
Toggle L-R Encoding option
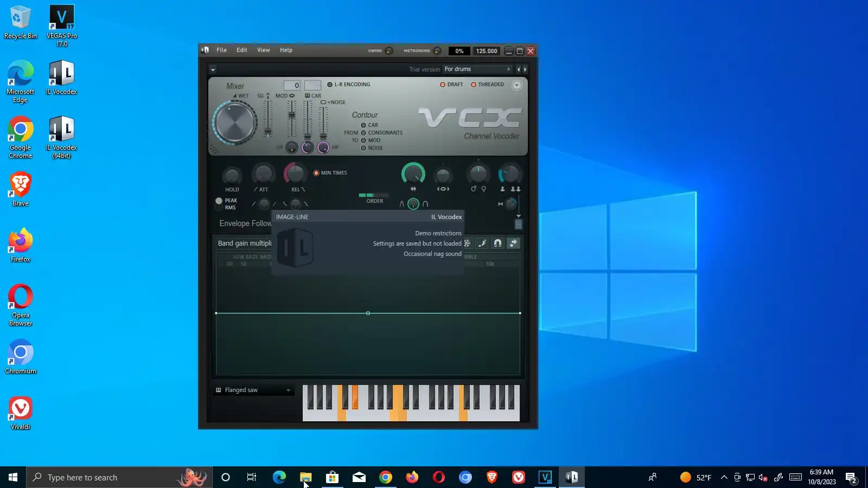pyautogui.click(x=348, y=85)
